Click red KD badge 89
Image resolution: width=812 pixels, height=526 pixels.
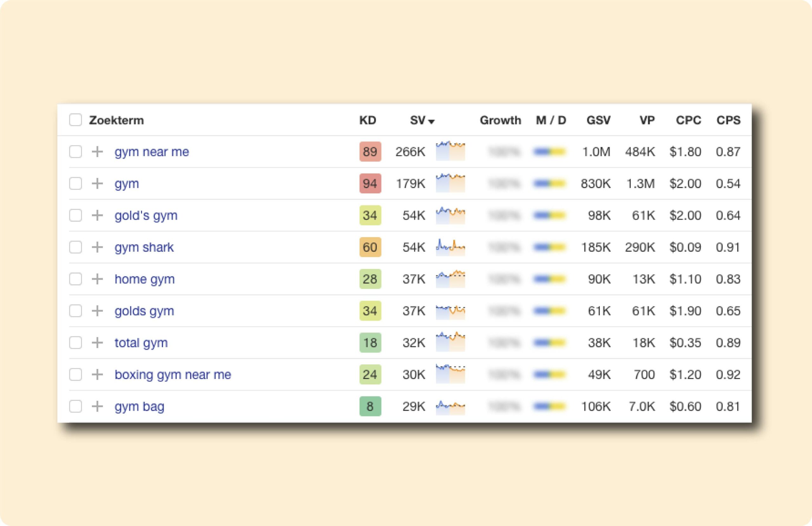tap(370, 152)
